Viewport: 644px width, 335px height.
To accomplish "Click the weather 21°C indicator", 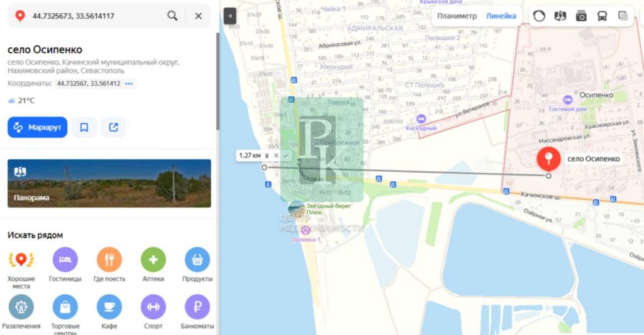I will point(21,100).
